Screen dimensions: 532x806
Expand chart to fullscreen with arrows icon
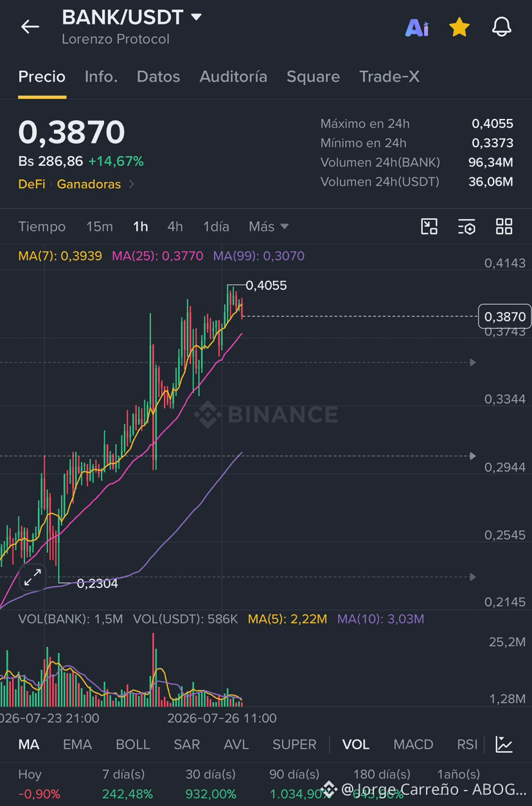coord(31,578)
